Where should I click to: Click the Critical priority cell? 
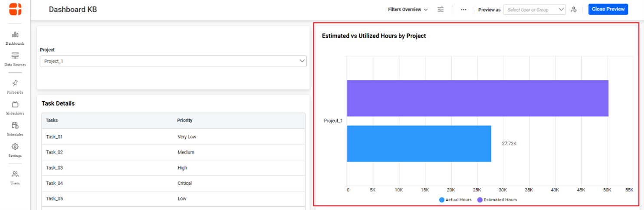point(184,183)
